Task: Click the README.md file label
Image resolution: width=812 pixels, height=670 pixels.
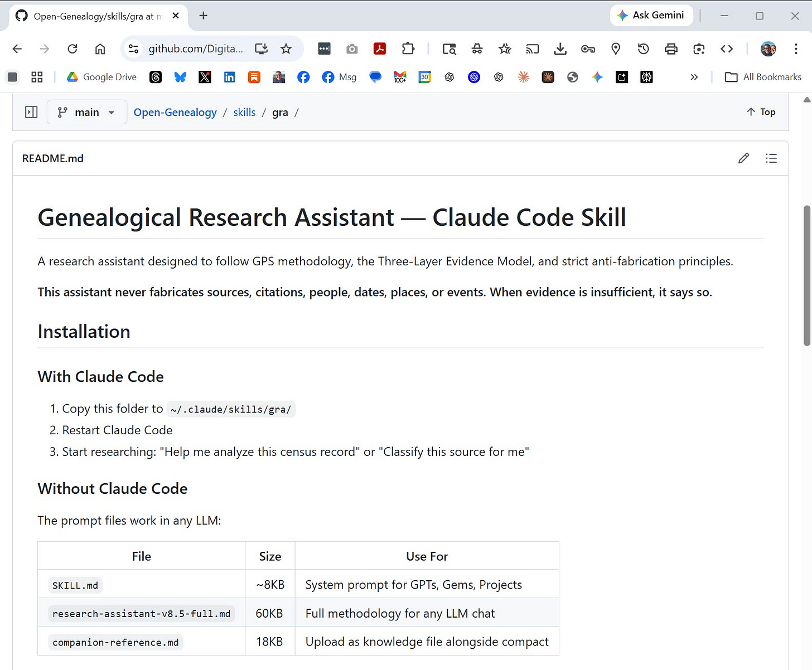Action: 53,158
